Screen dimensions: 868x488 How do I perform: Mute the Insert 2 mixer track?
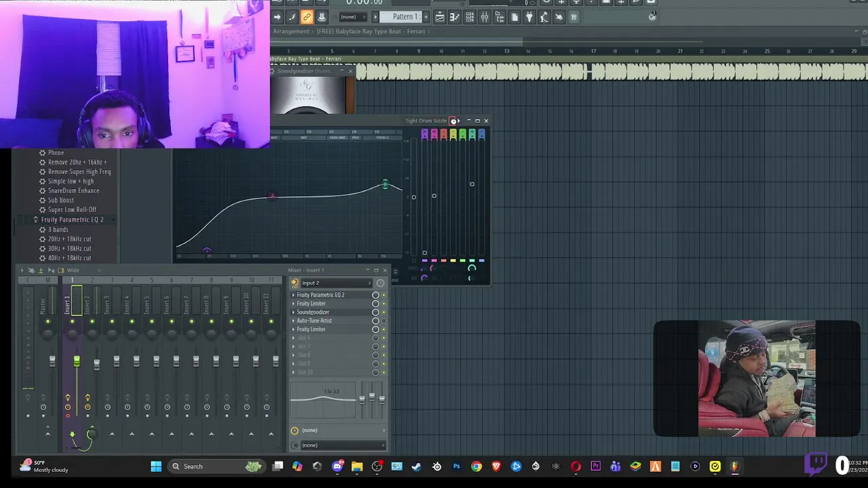(92, 321)
